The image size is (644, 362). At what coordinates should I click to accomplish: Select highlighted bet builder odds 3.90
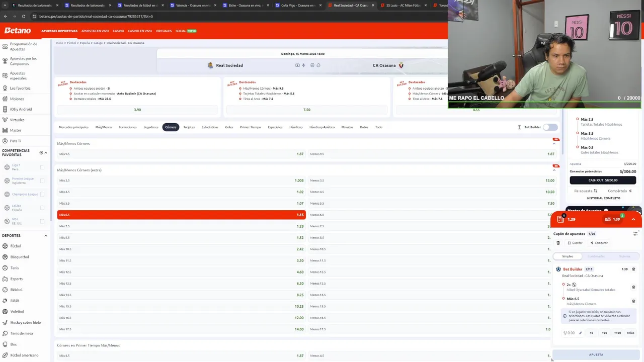pos(137,110)
